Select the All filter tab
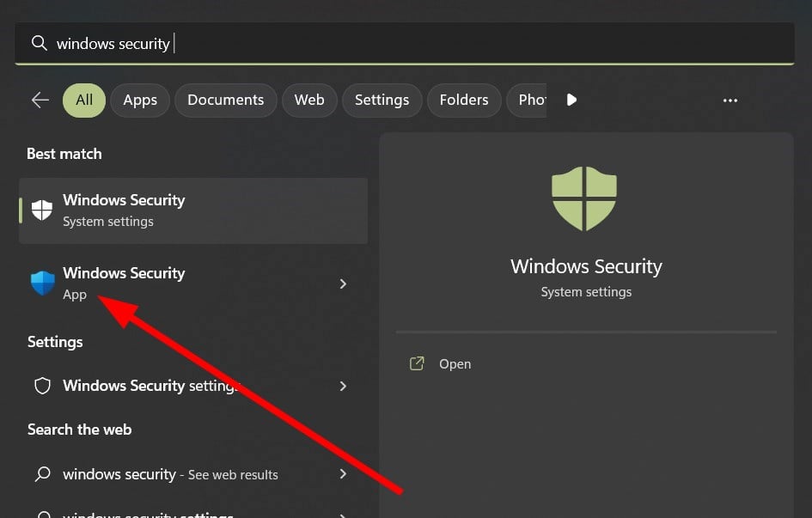812x518 pixels. (x=84, y=100)
